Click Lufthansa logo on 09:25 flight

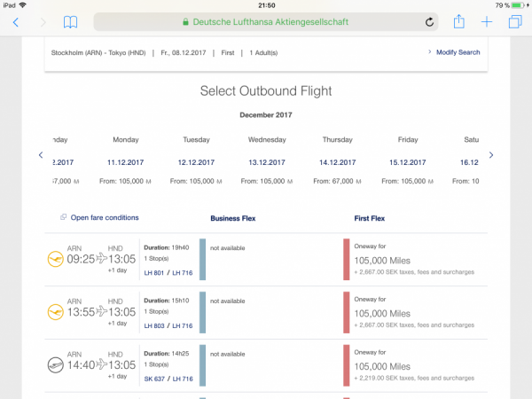click(55, 259)
